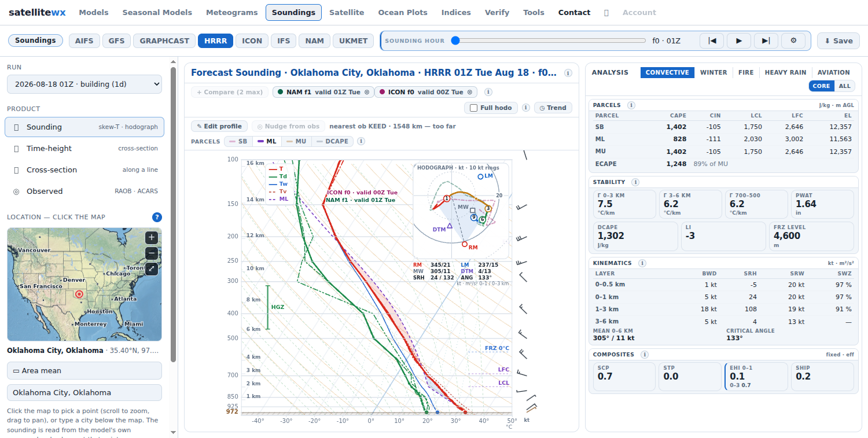868x438 pixels.
Task: Skip to the last sounding hour
Action: pos(766,41)
